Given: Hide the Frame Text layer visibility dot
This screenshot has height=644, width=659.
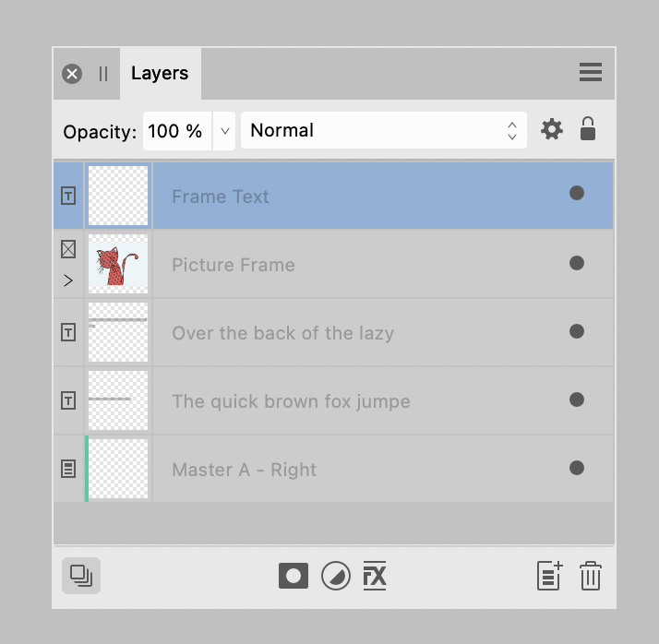Looking at the screenshot, I should click(577, 193).
